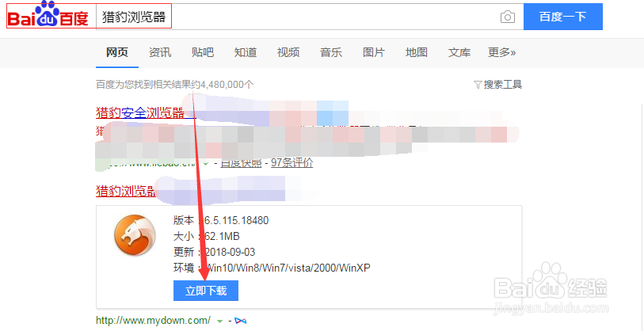This screenshot has height=331, width=644.
Task: Expand the 更多» menu
Action: point(502,52)
